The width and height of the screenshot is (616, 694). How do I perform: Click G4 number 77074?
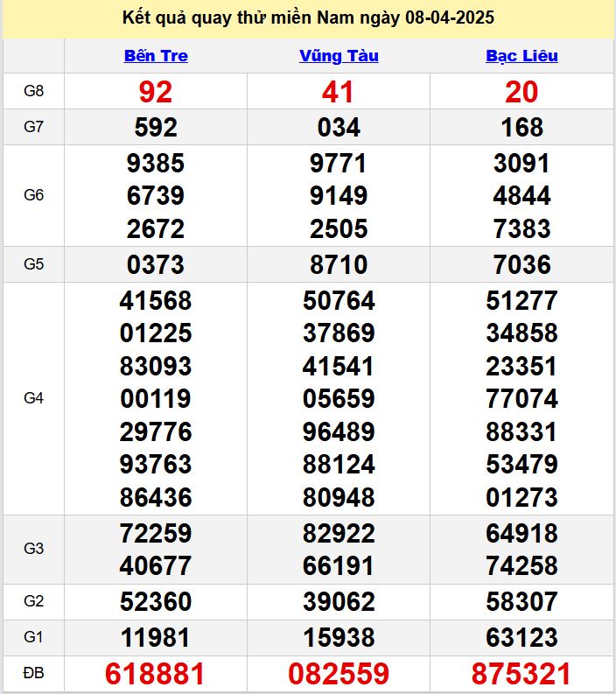click(521, 398)
